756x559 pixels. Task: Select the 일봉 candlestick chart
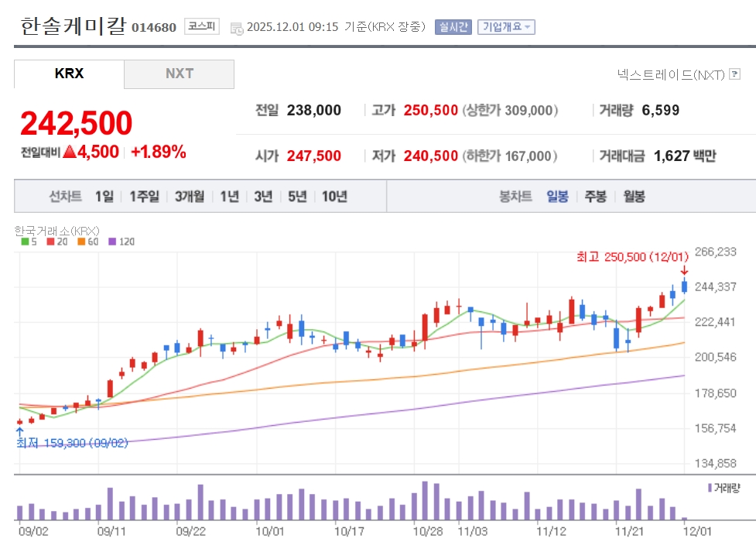(x=557, y=197)
